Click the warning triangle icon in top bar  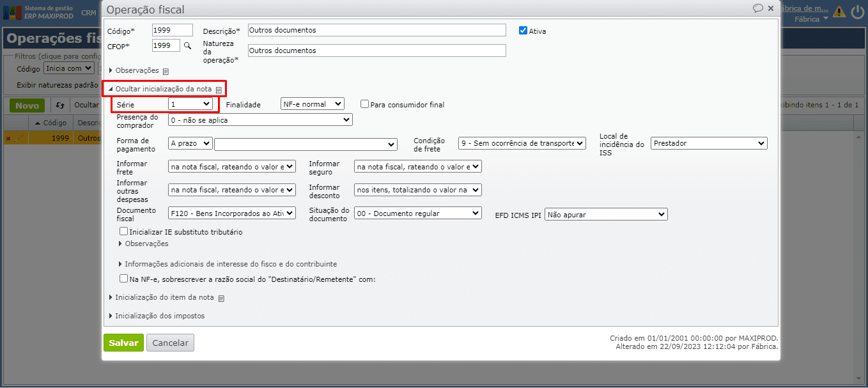pyautogui.click(x=839, y=12)
